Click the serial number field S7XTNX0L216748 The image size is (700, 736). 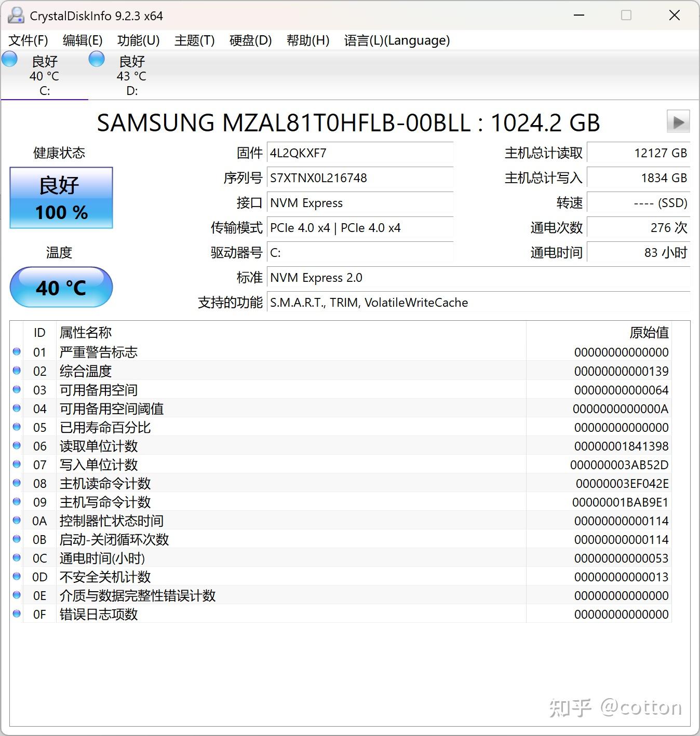tap(360, 178)
